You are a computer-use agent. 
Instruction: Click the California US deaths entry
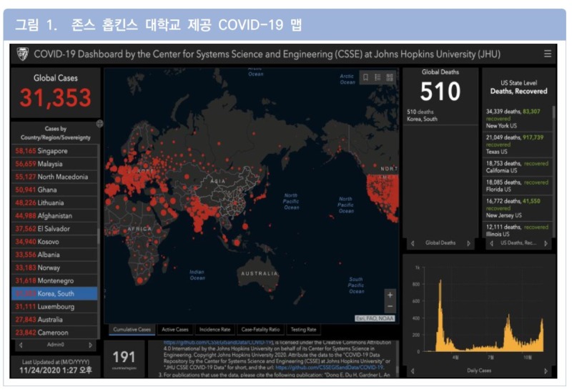pos(518,167)
